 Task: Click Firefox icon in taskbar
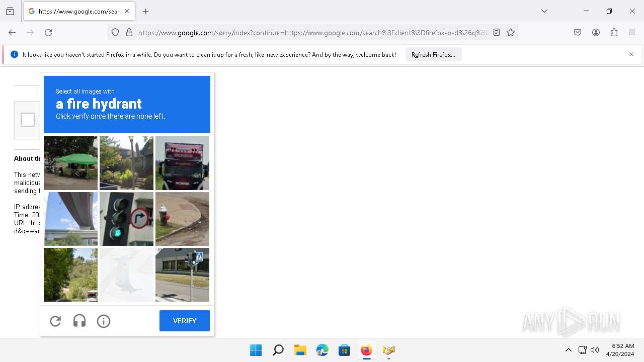(366, 350)
